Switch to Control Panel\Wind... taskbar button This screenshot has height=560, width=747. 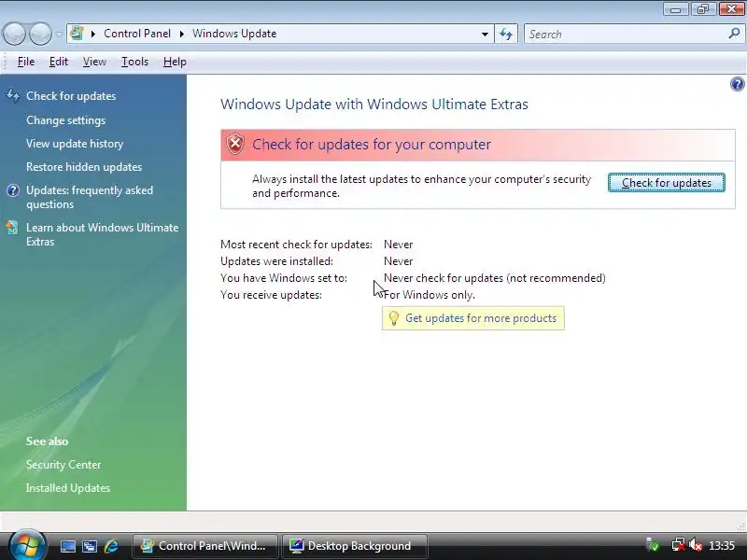click(205, 546)
